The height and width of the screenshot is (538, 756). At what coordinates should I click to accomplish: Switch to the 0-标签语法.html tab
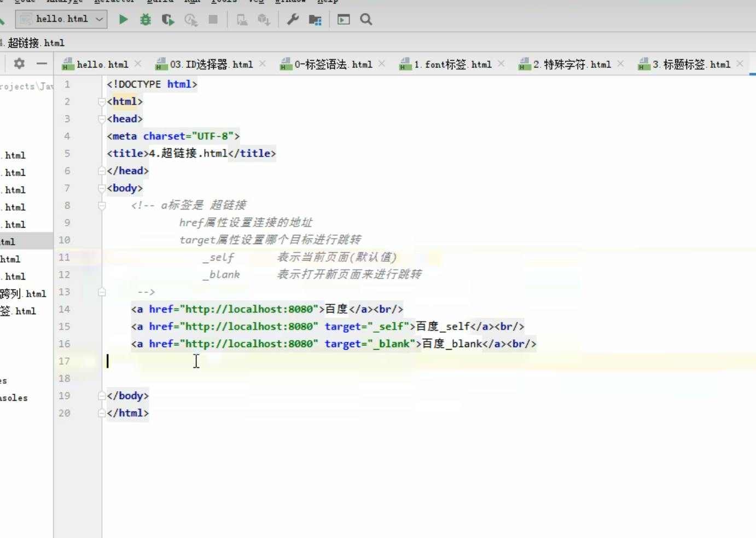[x=333, y=65]
